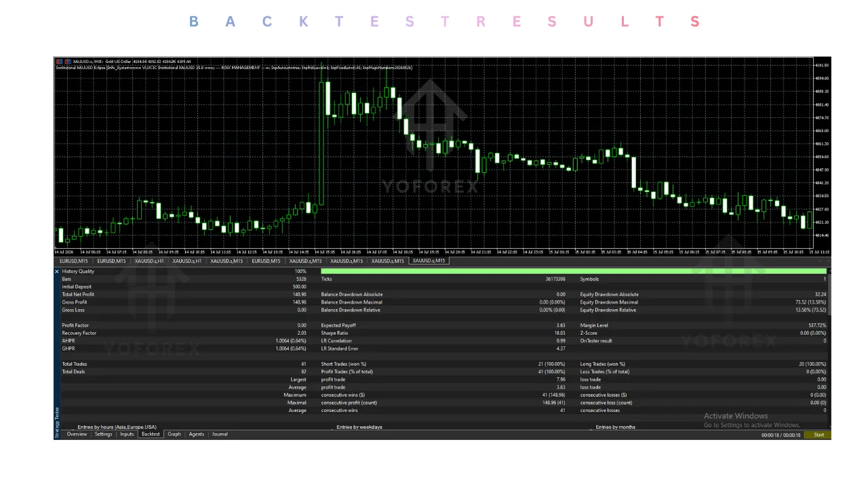Click the History Quality 100% value
The height and width of the screenshot is (488, 868).
pos(300,271)
